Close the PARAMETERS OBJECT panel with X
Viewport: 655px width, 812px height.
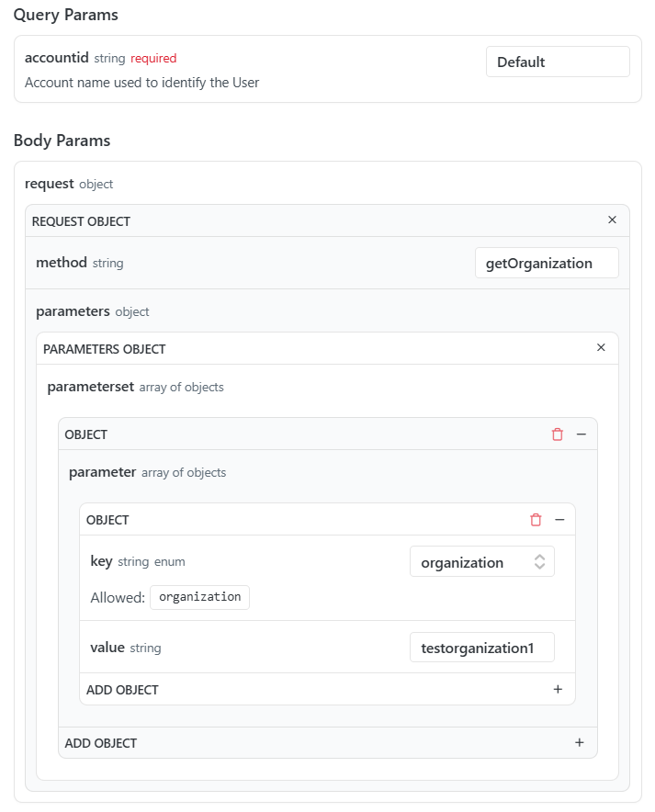click(x=601, y=347)
